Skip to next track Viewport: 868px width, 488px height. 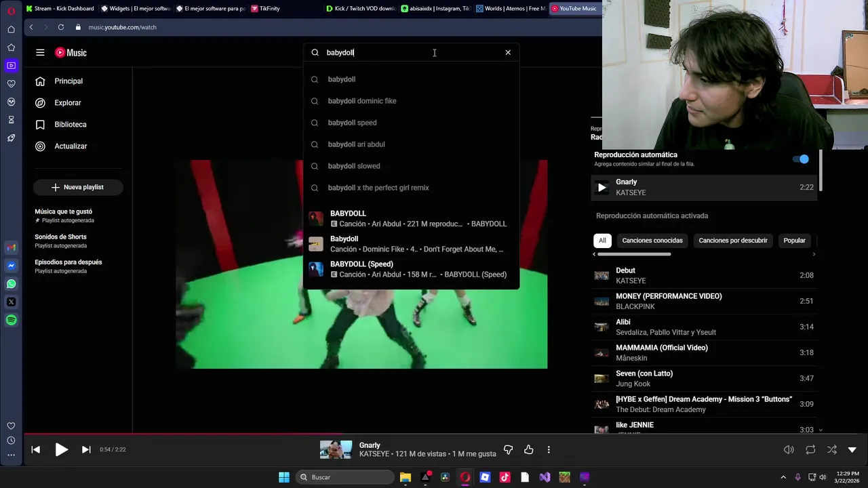86,449
